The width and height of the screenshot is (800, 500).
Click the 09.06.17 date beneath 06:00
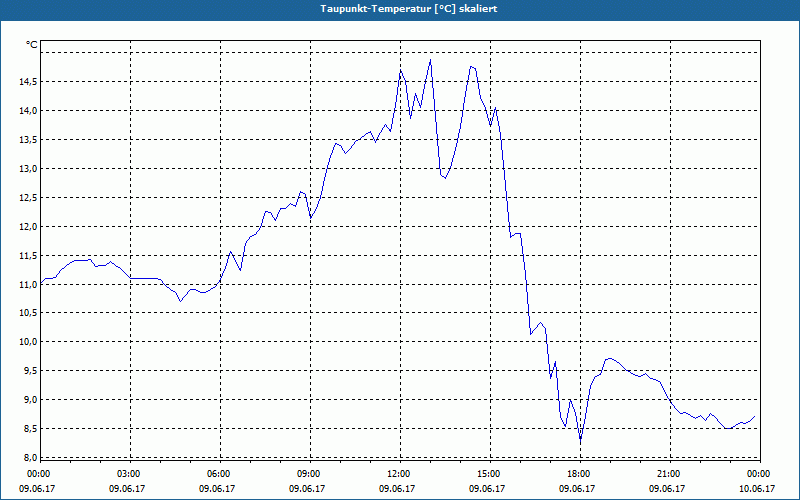coord(217,489)
